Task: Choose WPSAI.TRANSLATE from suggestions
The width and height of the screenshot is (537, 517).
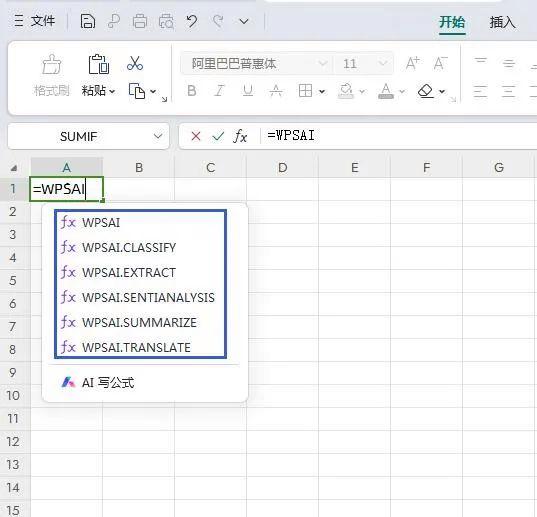Action: pyautogui.click(x=140, y=347)
